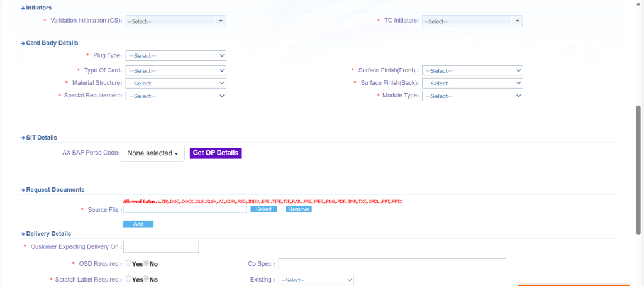Select Yes for Scratch Label Required
This screenshot has width=644, height=286.
[x=129, y=279]
